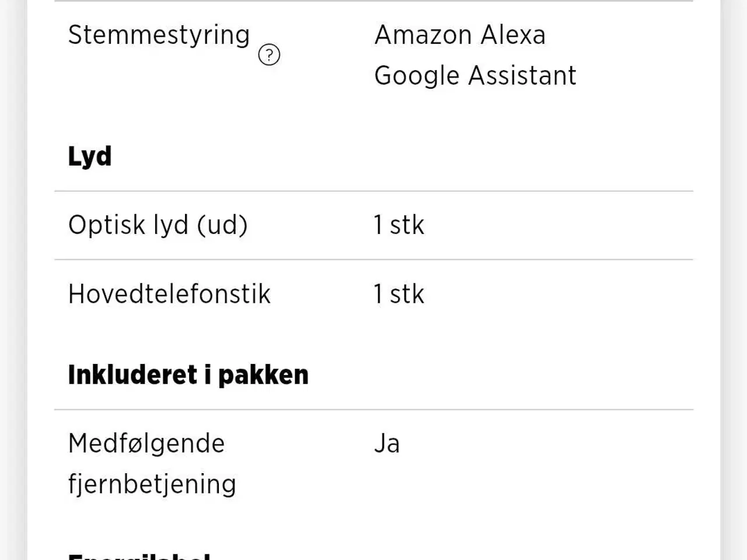This screenshot has width=747, height=560.
Task: Click the 1 stk value next to Hovedtelefonstik
Action: point(399,294)
